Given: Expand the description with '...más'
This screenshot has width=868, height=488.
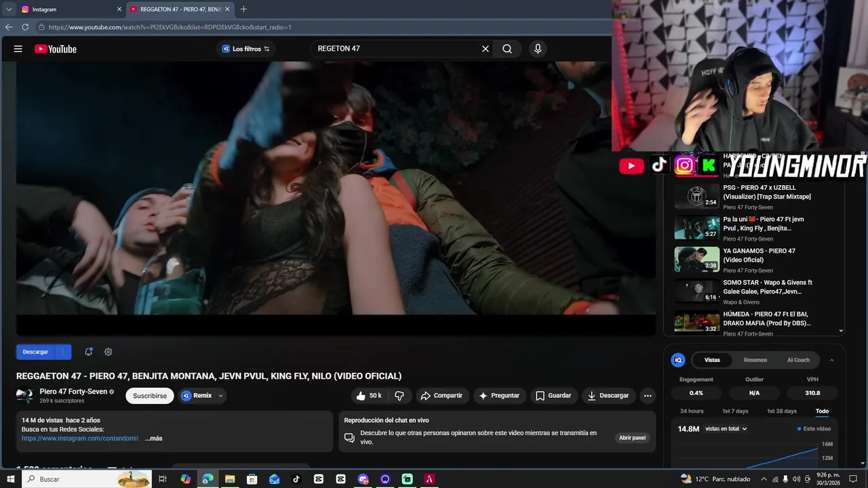Looking at the screenshot, I should (x=153, y=439).
